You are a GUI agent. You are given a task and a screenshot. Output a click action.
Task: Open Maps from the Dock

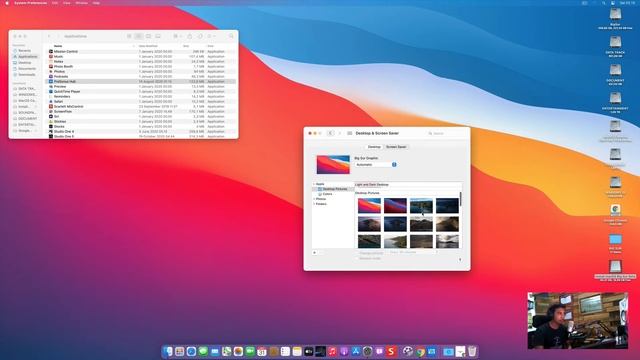227,351
